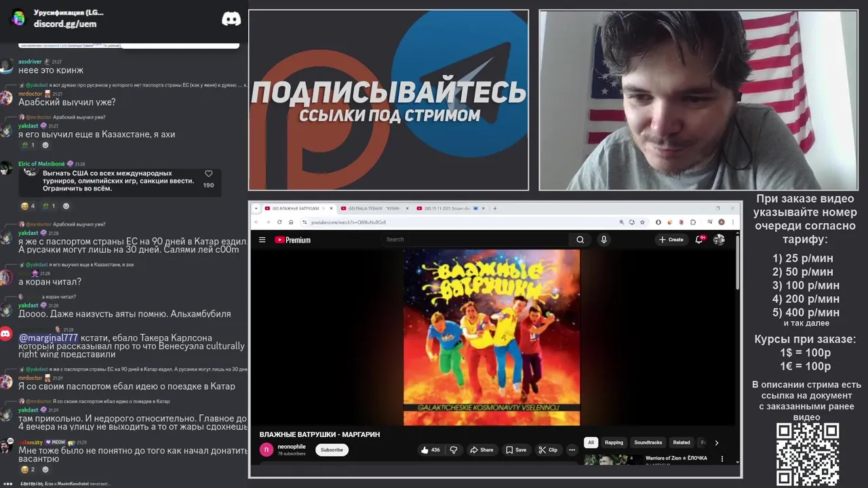868x488 pixels.
Task: Click the video player album artwork
Action: [492, 338]
